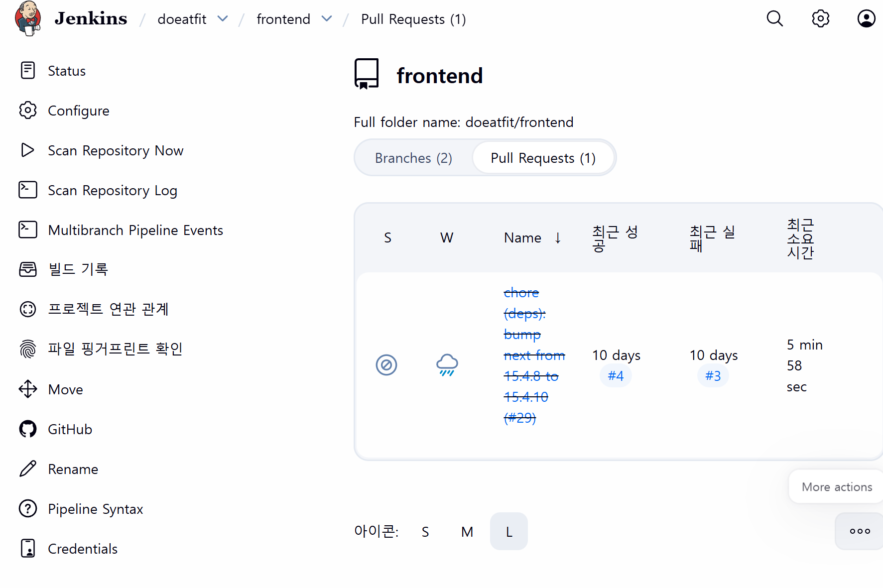Switch to the Branches (2) tab
Screen dimensions: 883x588
[413, 158]
